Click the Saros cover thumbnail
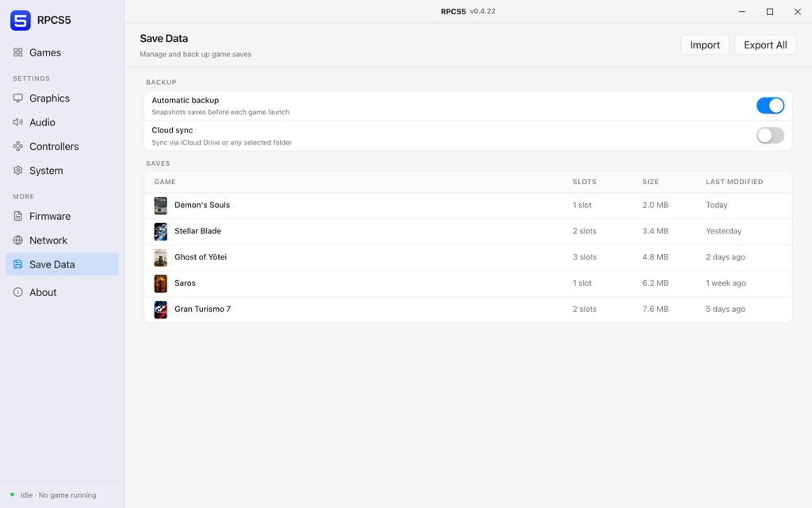The image size is (812, 508). coord(160,283)
